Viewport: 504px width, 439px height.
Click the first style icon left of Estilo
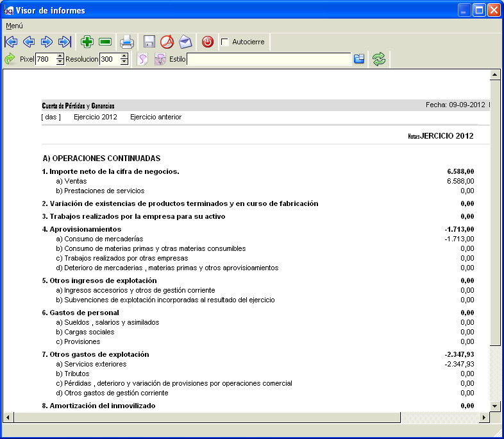coord(142,59)
